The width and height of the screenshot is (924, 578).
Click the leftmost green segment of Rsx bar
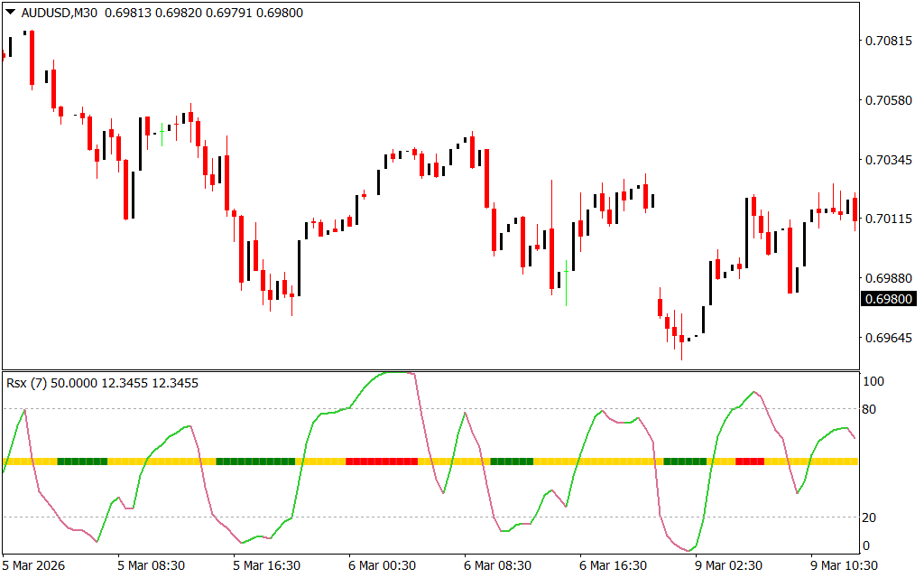click(x=82, y=461)
